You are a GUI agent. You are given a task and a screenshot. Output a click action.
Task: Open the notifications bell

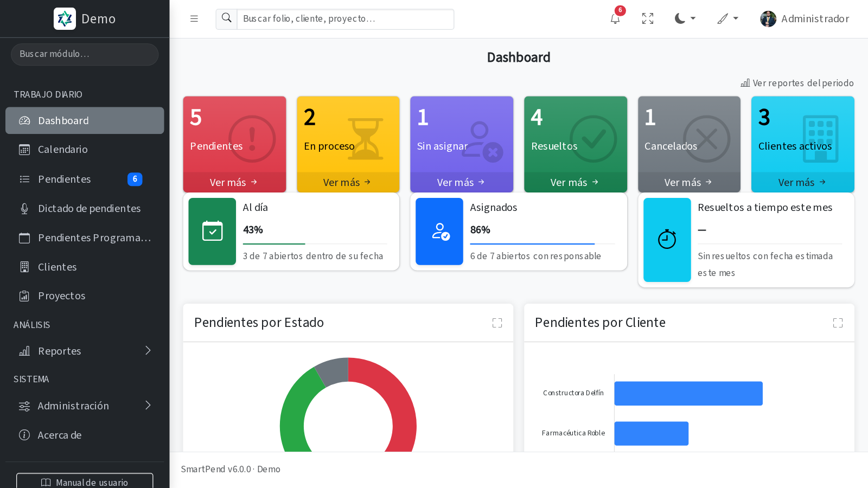(x=615, y=19)
